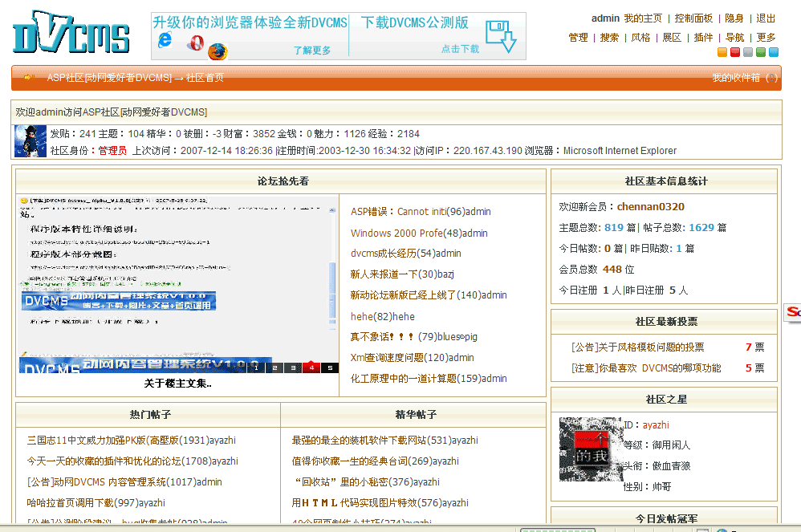
Task: Open post Xml查询速度问题(120)admin
Action: [x=413, y=357]
